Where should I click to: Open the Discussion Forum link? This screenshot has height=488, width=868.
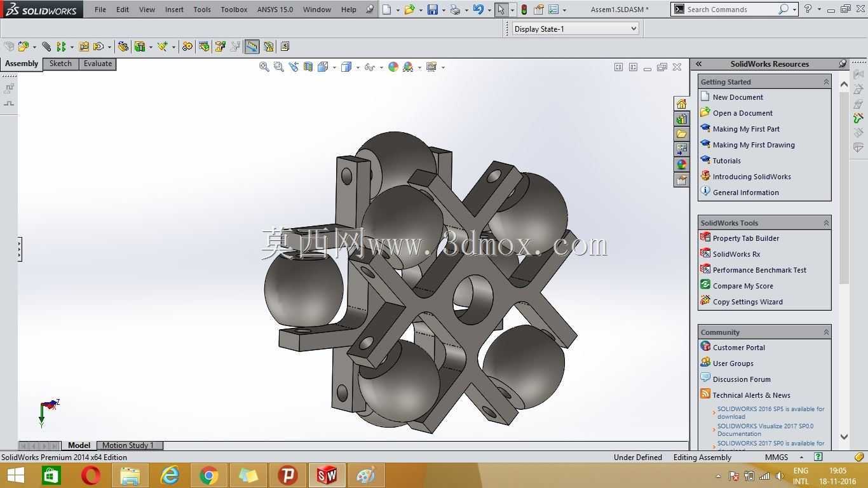[x=742, y=379]
